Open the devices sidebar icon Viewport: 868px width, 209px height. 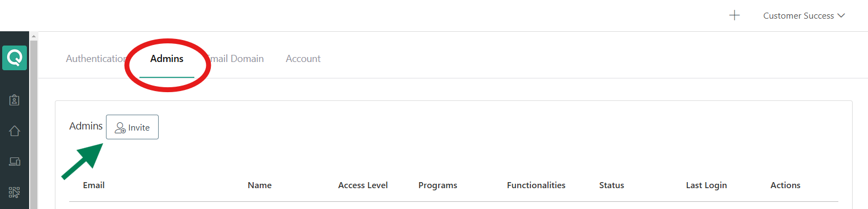pyautogui.click(x=14, y=161)
